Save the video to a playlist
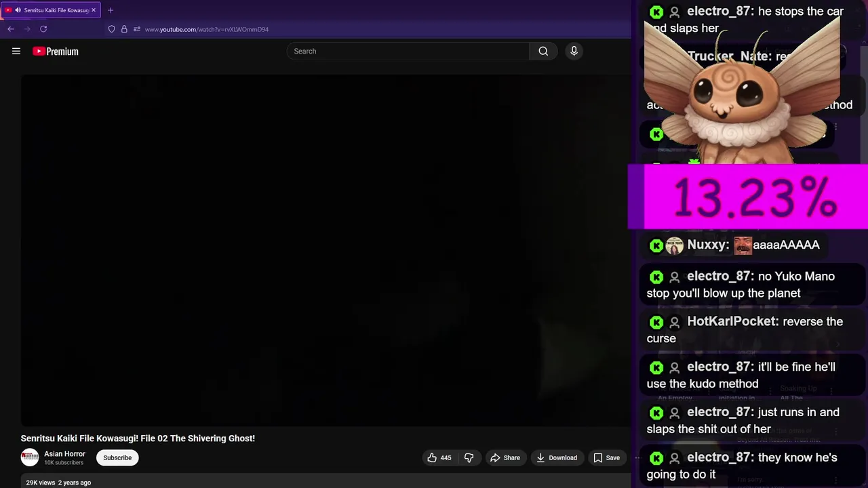The image size is (868, 488). click(607, 457)
